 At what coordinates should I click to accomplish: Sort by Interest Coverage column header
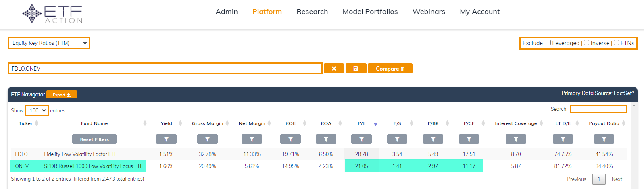click(516, 123)
